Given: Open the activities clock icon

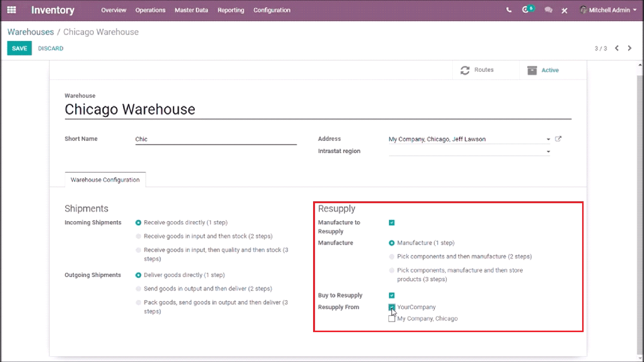Looking at the screenshot, I should [526, 10].
